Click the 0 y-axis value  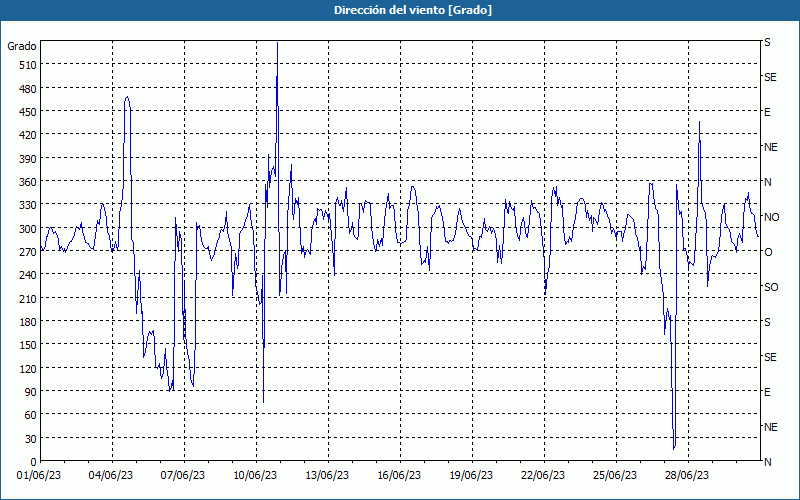pos(34,462)
